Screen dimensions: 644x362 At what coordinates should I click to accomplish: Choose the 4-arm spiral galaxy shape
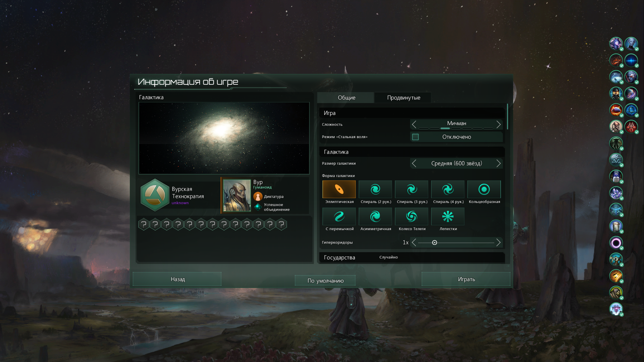[448, 189]
